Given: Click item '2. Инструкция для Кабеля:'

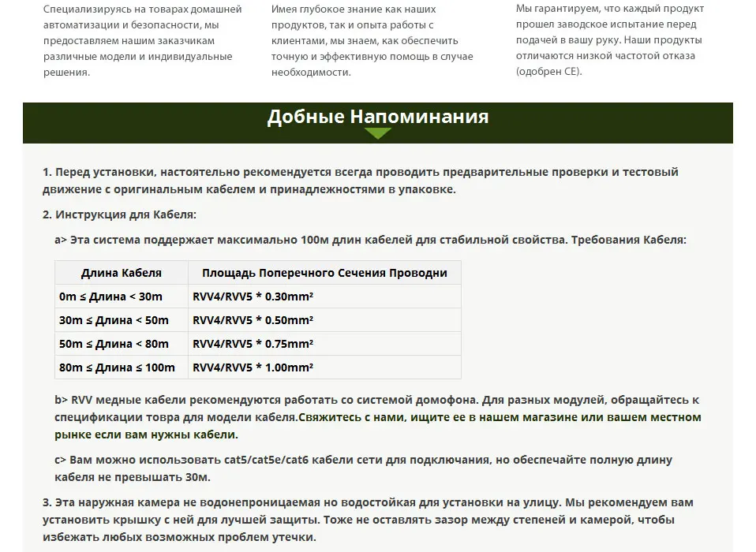Looking at the screenshot, I should point(119,214).
